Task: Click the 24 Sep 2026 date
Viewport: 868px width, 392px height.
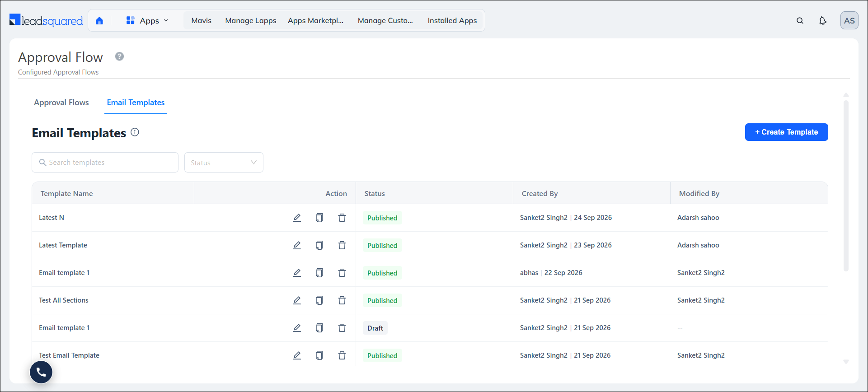Action: 593,218
